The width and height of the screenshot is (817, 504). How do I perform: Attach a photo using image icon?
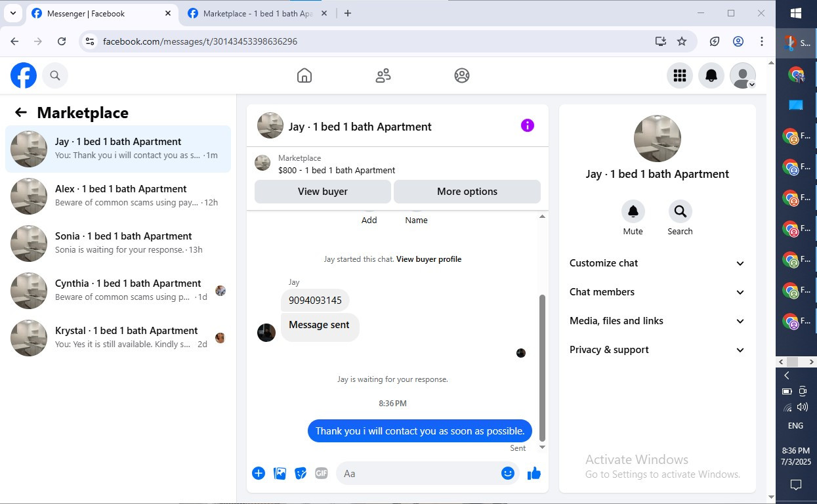point(280,473)
